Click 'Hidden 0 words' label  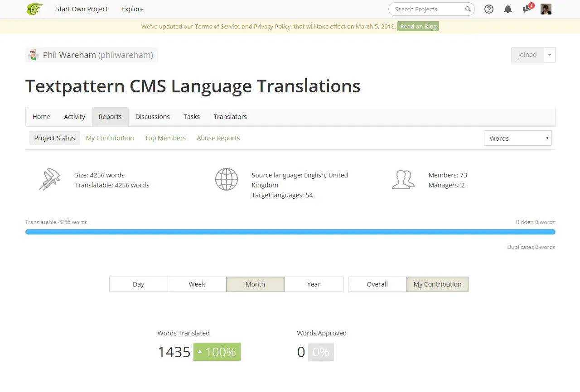tap(535, 222)
